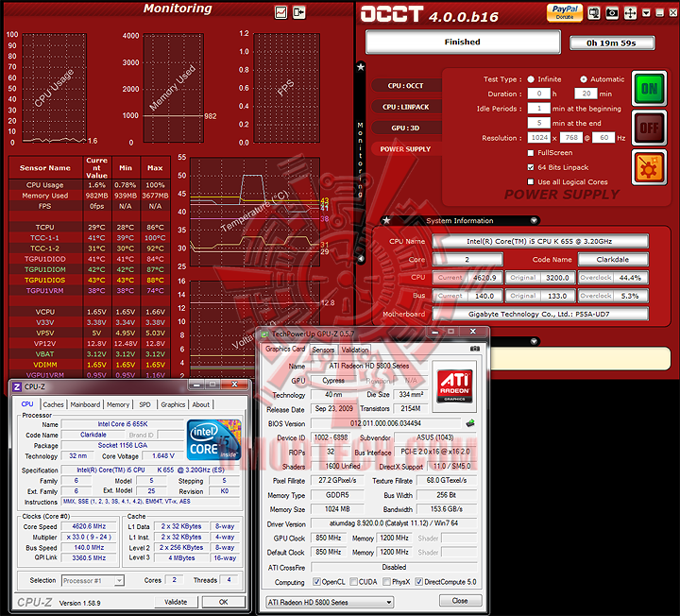The width and height of the screenshot is (680, 616).
Task: Open the CPU : LINPACK test tab
Action: 405,107
